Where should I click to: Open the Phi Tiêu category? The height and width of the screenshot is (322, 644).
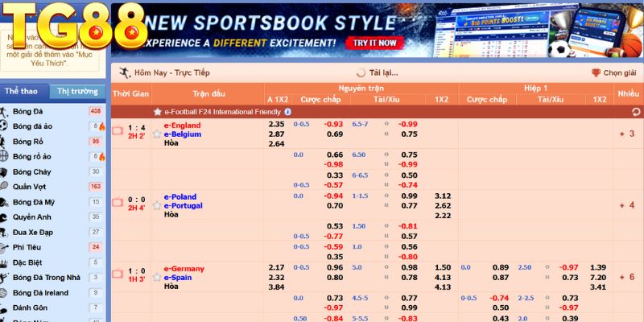coord(27,248)
